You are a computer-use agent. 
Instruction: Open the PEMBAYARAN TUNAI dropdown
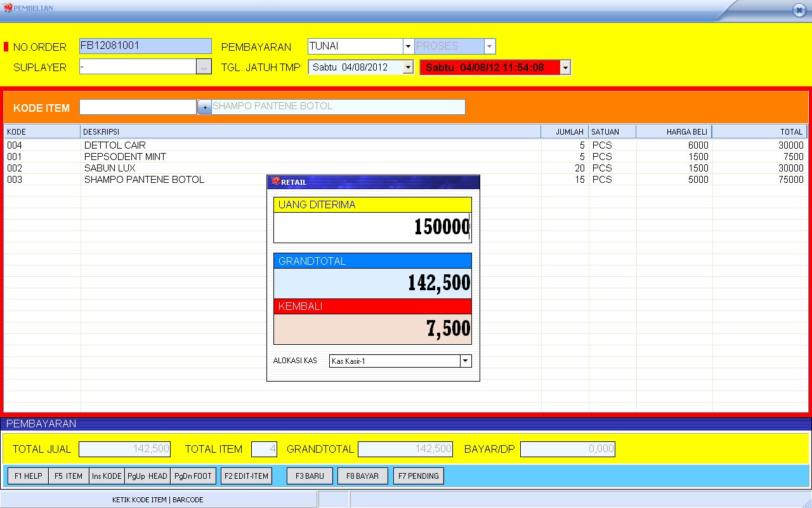408,46
